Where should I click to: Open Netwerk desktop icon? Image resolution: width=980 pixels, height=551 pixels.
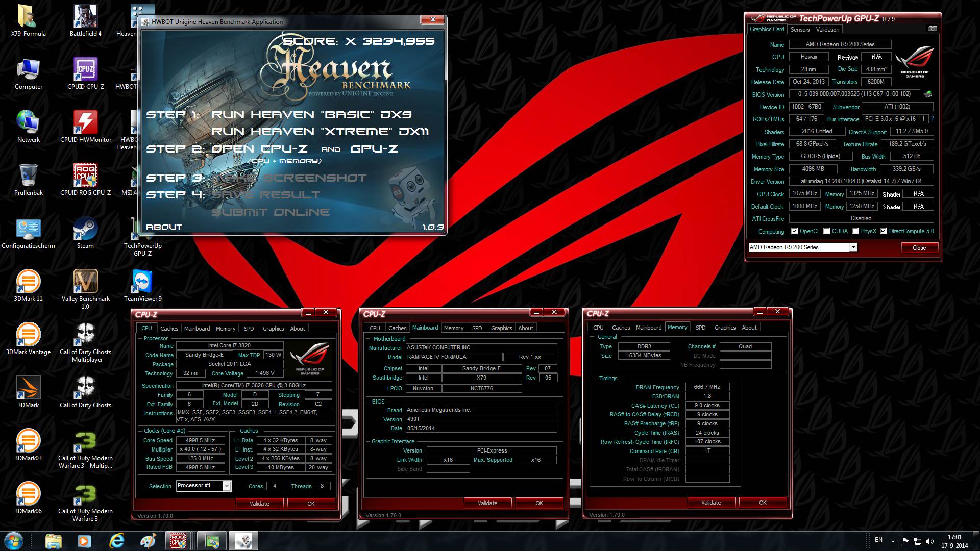28,127
